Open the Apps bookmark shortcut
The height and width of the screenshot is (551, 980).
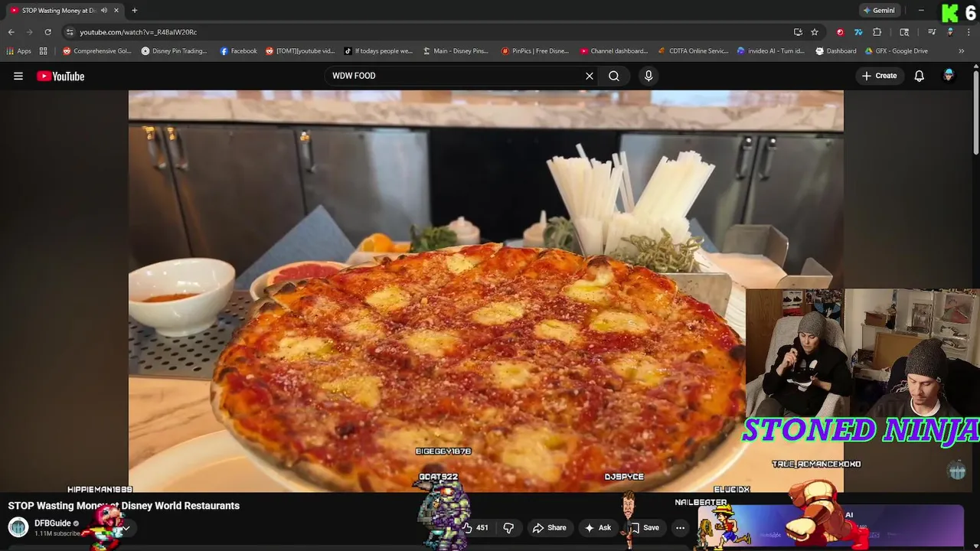coord(18,51)
